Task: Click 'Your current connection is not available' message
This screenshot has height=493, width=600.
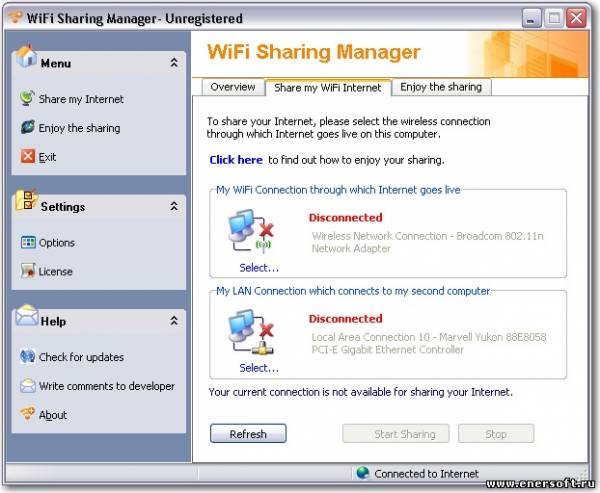Action: pos(360,392)
